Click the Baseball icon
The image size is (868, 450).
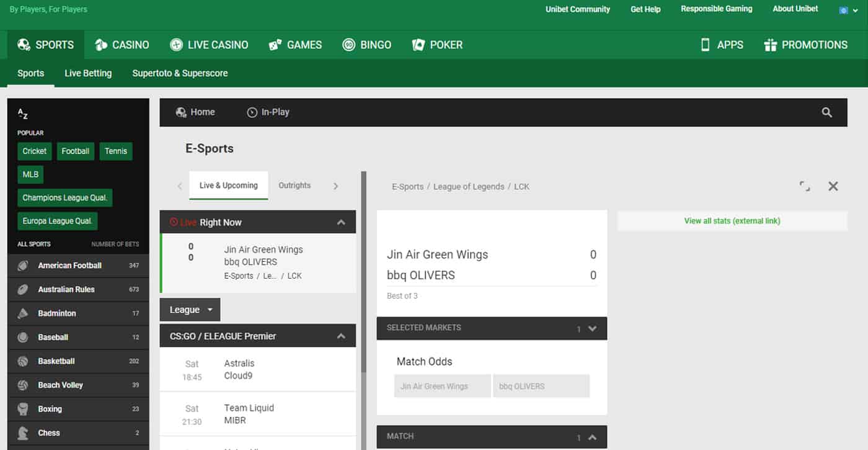tap(23, 338)
